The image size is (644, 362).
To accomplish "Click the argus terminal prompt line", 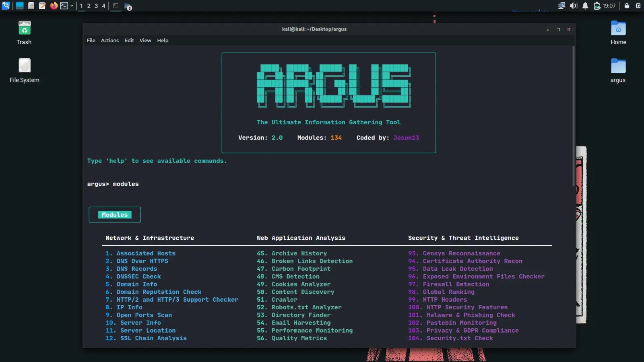I will tap(113, 184).
